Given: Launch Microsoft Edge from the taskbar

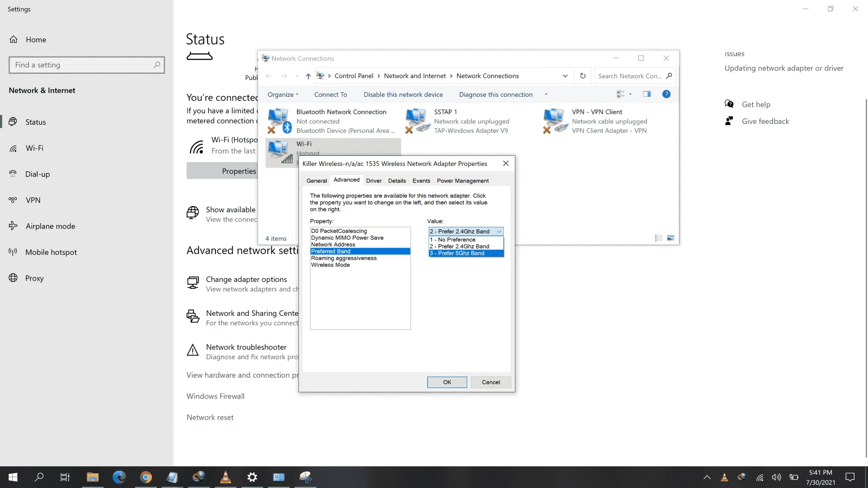Looking at the screenshot, I should [119, 477].
